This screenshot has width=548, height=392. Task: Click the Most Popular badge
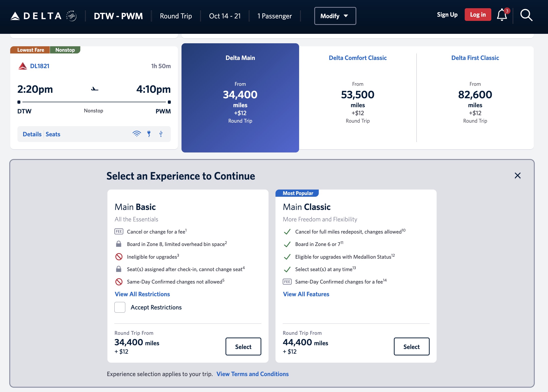pos(297,193)
